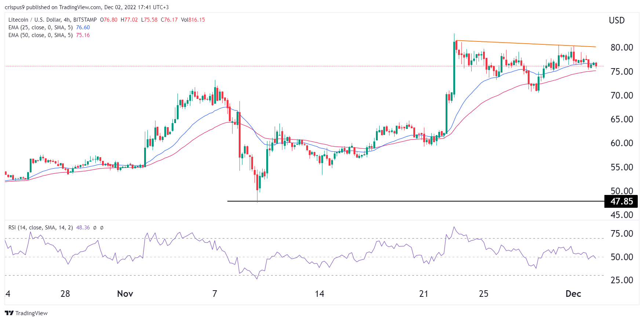Click the 80.00 price axis label

[622, 47]
